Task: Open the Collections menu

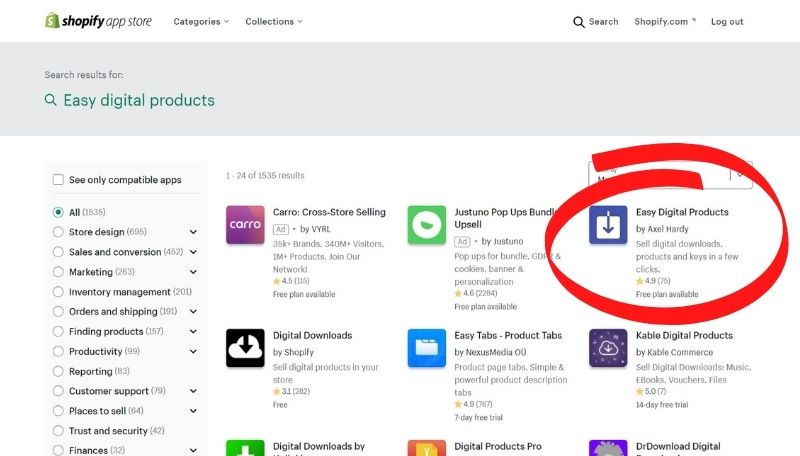Action: pos(274,21)
